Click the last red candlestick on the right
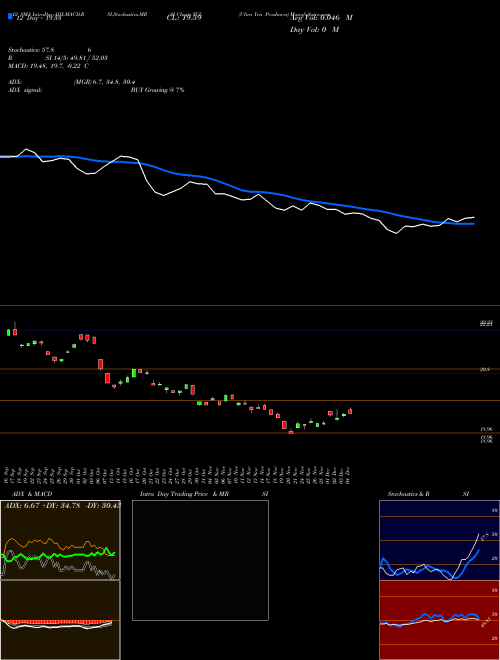500x660 pixels. (x=350, y=411)
